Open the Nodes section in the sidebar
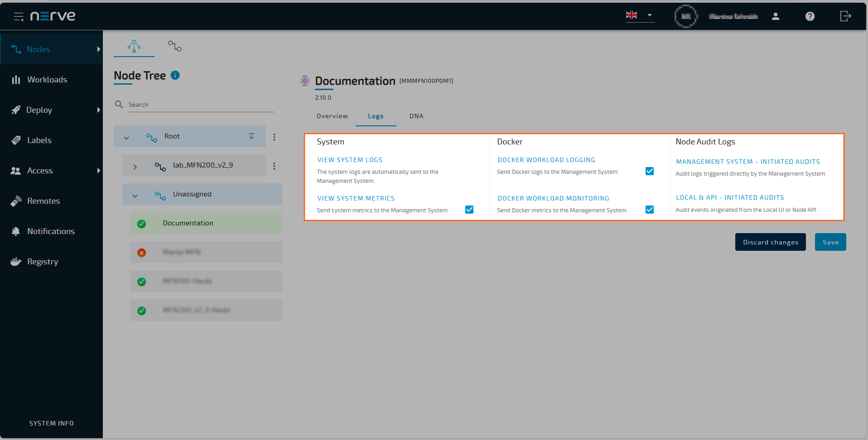 point(38,49)
